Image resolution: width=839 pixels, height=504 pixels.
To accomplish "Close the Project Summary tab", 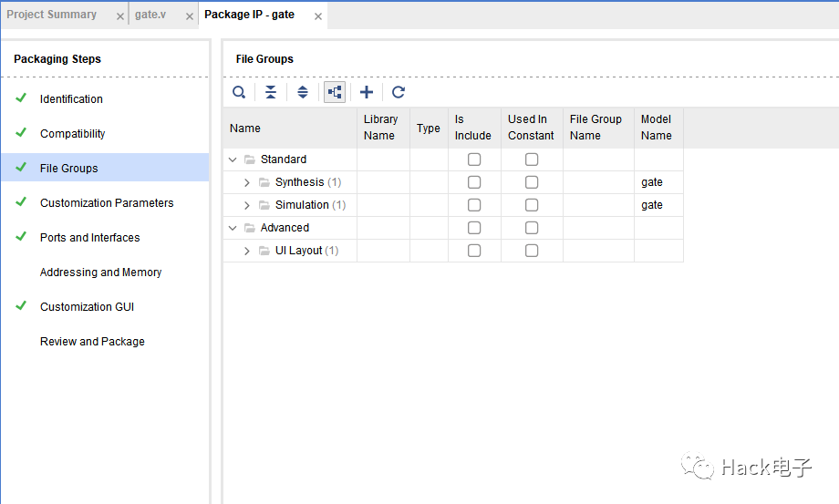I will click(x=119, y=16).
